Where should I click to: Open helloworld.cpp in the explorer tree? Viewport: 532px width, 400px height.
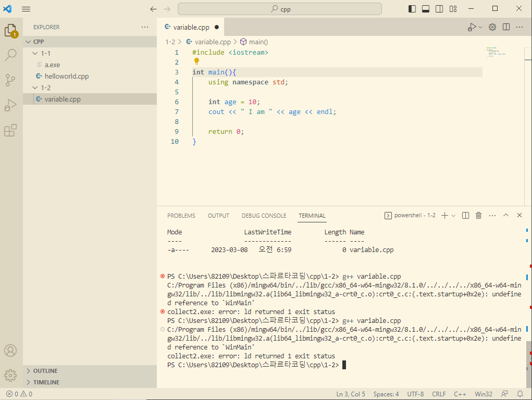90,77
